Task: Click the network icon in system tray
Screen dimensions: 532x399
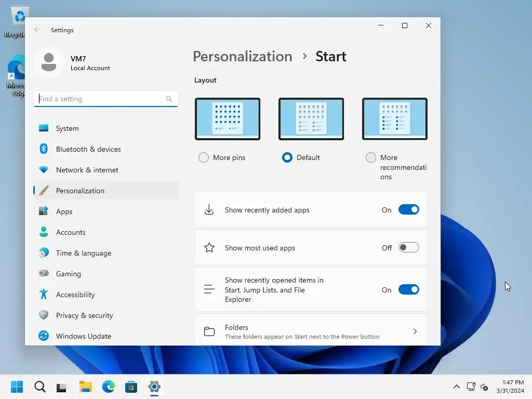Action: click(471, 387)
